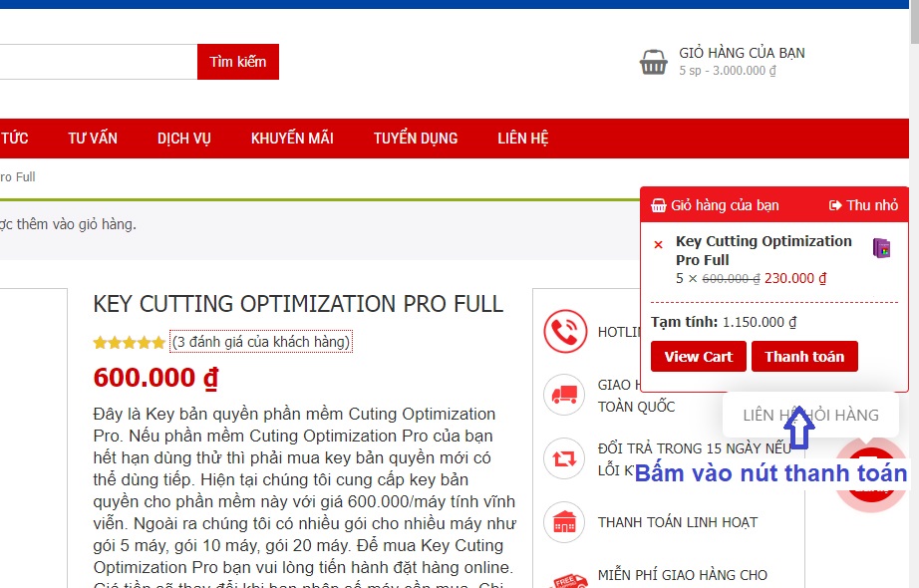The height and width of the screenshot is (588, 919).
Task: Open cart via header shopping cart icon
Action: pos(653,61)
